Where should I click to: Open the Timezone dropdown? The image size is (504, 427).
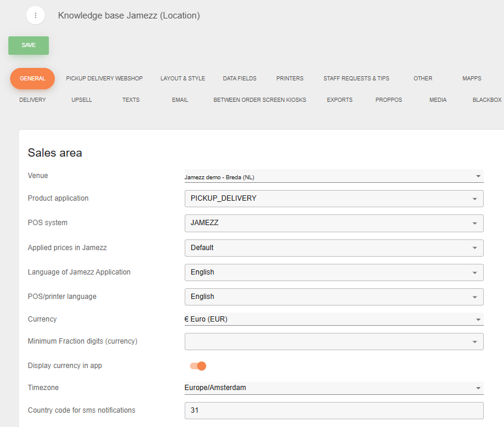(x=334, y=388)
